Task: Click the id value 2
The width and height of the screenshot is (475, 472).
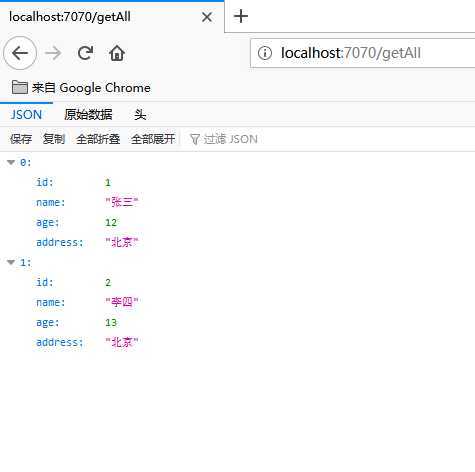Action: (108, 282)
